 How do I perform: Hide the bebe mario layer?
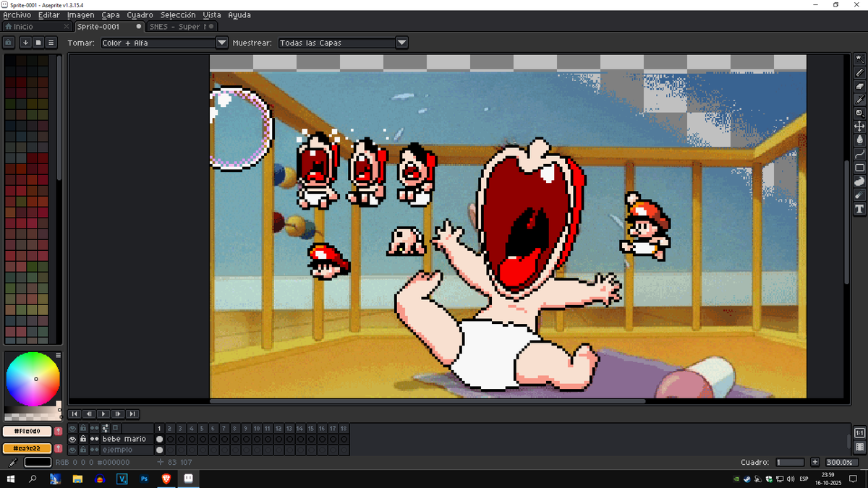pyautogui.click(x=72, y=439)
